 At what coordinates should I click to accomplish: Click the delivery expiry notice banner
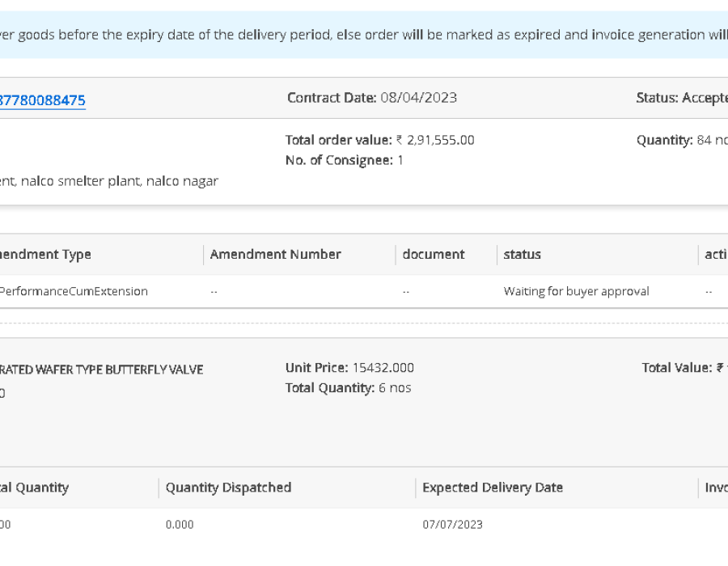pyautogui.click(x=364, y=35)
